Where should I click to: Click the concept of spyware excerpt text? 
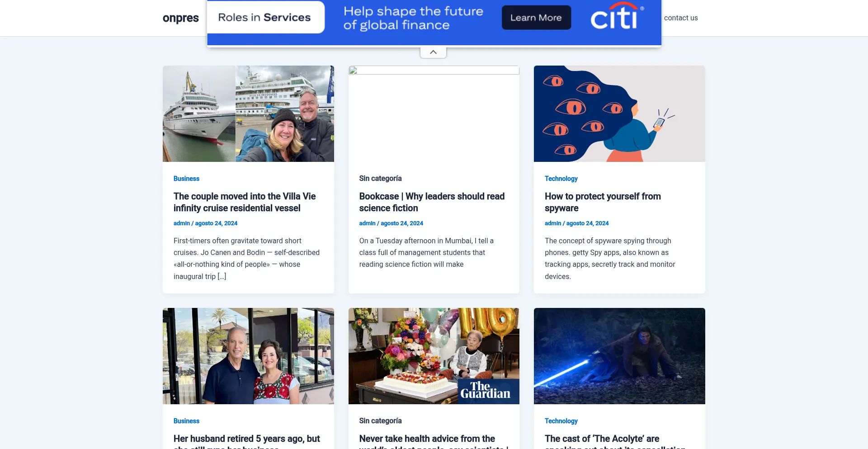(x=610, y=259)
